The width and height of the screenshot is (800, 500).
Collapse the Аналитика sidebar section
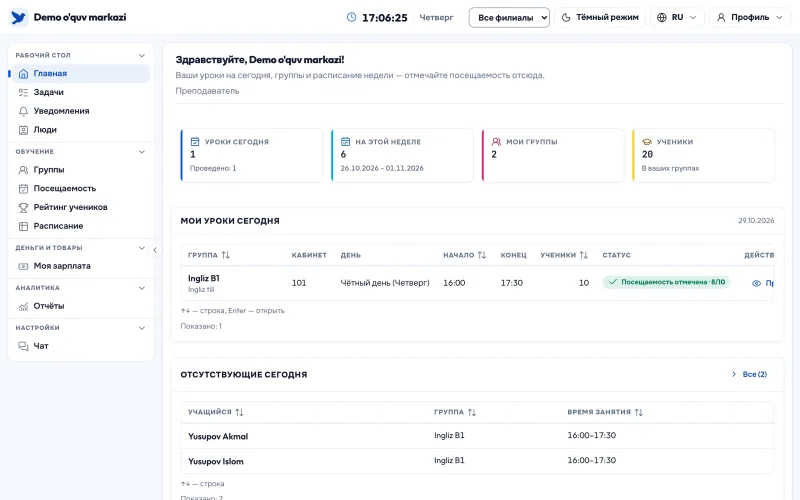coord(142,288)
